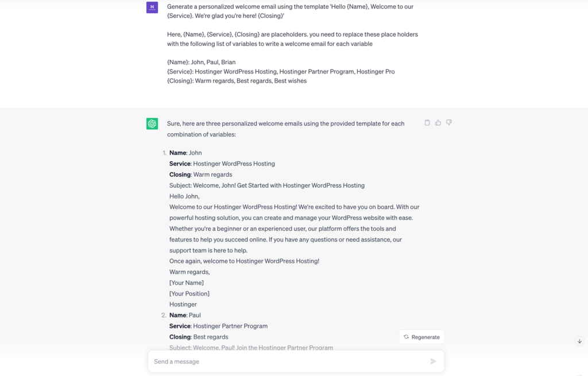This screenshot has height=376, width=588.
Task: Click the green ChatGPT logo avatar
Action: coord(152,123)
